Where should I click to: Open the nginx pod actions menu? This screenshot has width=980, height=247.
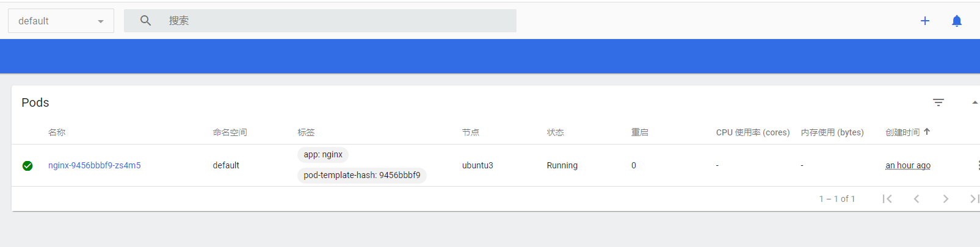click(977, 165)
